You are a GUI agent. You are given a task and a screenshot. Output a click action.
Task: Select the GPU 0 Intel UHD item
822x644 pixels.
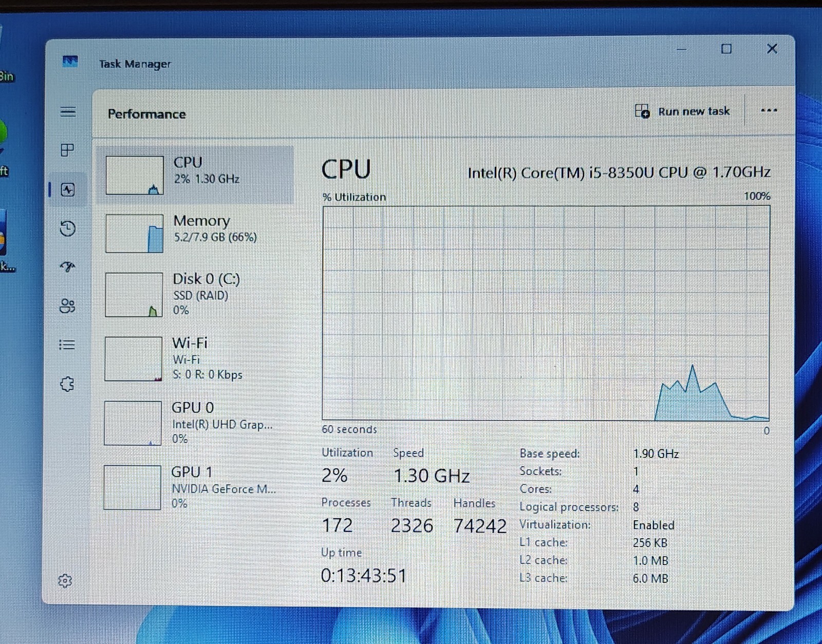(x=195, y=423)
